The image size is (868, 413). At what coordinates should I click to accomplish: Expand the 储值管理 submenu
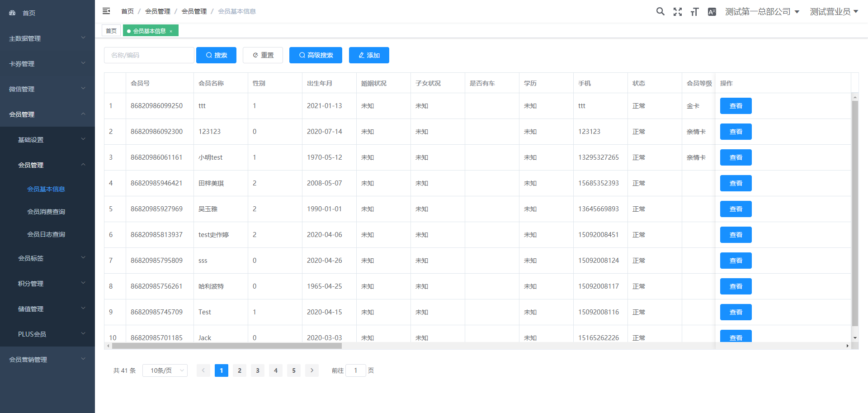47,309
